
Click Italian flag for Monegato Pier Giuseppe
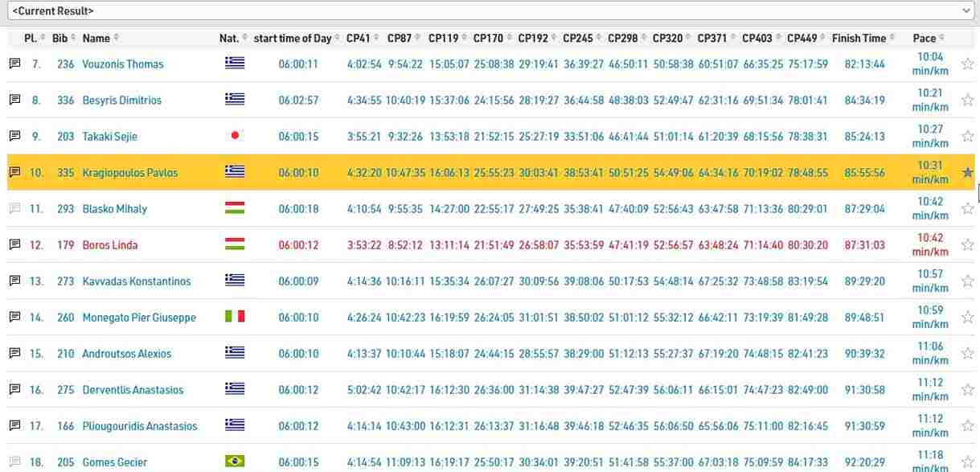pos(235,317)
